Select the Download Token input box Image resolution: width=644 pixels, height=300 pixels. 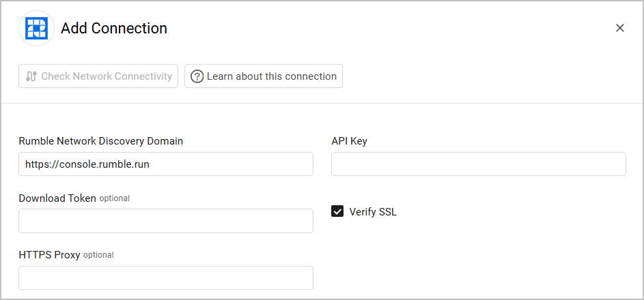tap(166, 221)
